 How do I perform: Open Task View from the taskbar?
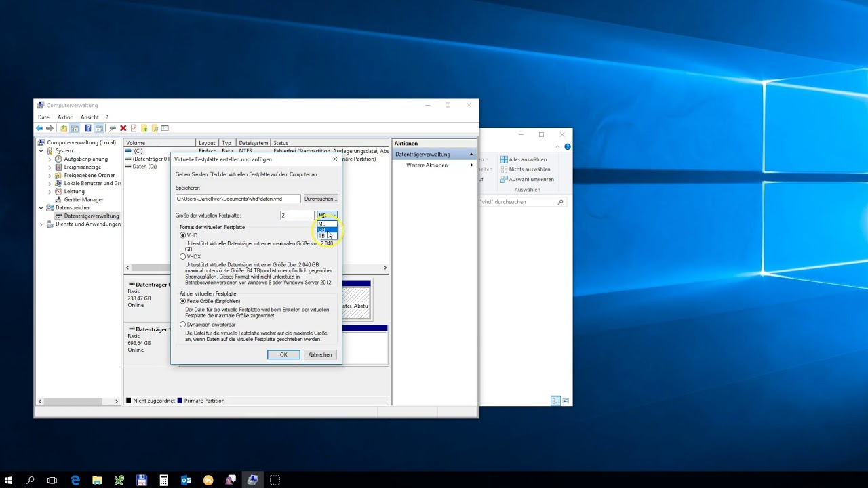click(x=52, y=480)
